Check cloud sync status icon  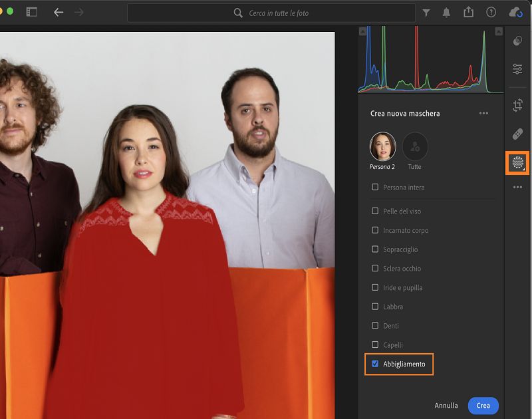pyautogui.click(x=515, y=13)
